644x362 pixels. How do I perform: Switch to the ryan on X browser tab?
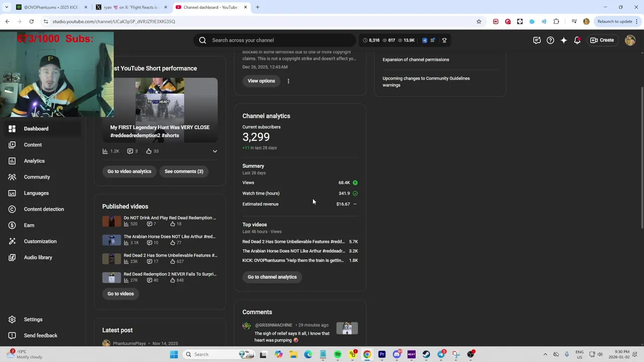[131, 7]
